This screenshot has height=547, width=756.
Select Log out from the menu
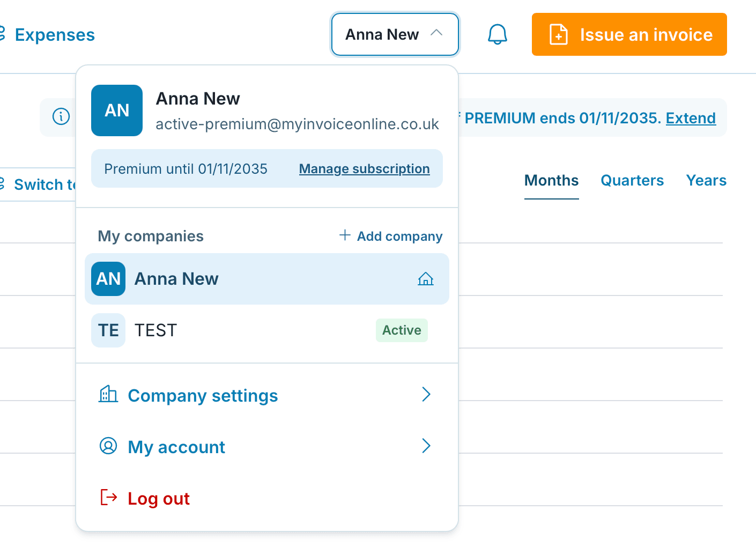(267, 498)
